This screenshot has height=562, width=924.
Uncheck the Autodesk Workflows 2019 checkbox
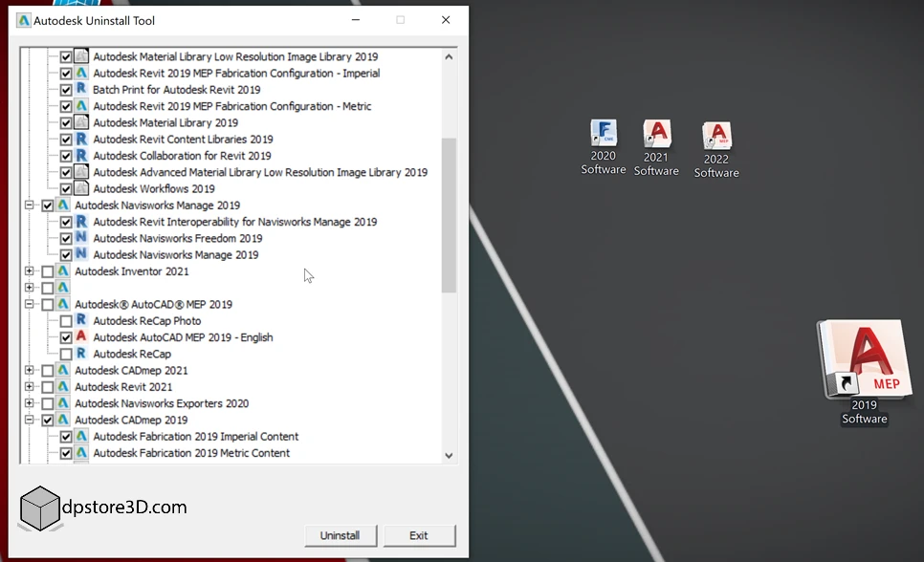pos(66,189)
